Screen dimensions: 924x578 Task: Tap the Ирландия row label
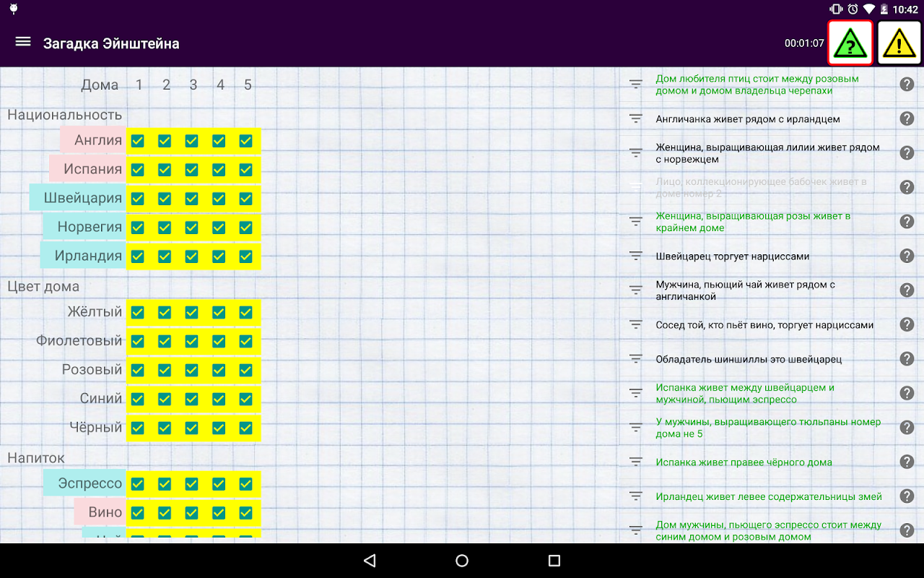click(x=83, y=256)
